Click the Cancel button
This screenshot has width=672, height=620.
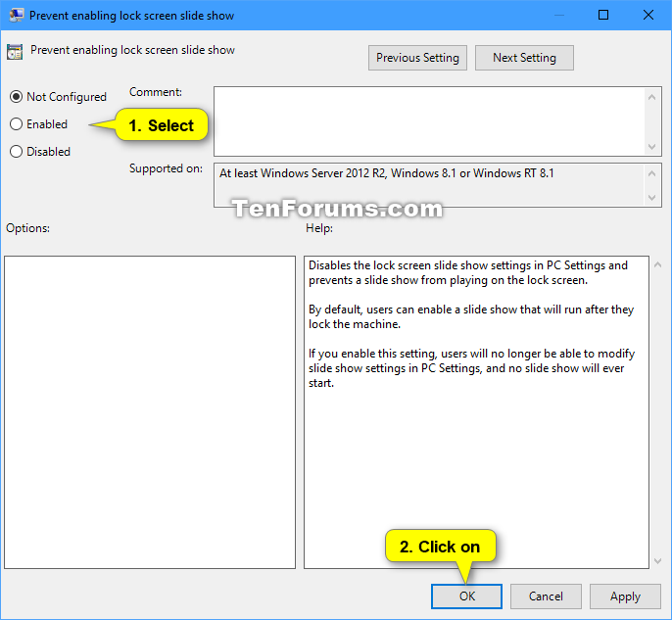(x=546, y=596)
